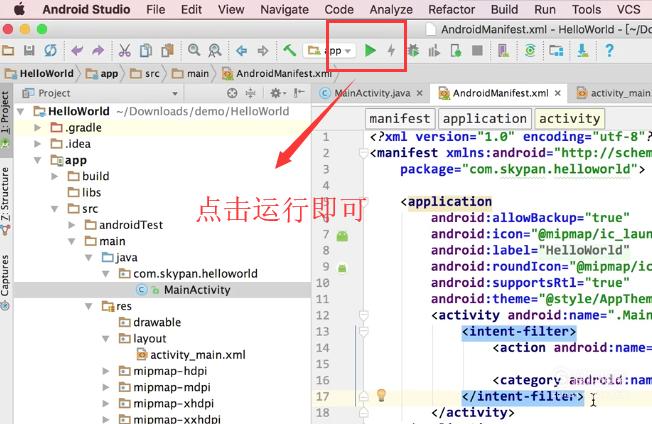Image resolution: width=652 pixels, height=424 pixels.
Task: Click the Save All toolbar icon
Action: [29, 51]
